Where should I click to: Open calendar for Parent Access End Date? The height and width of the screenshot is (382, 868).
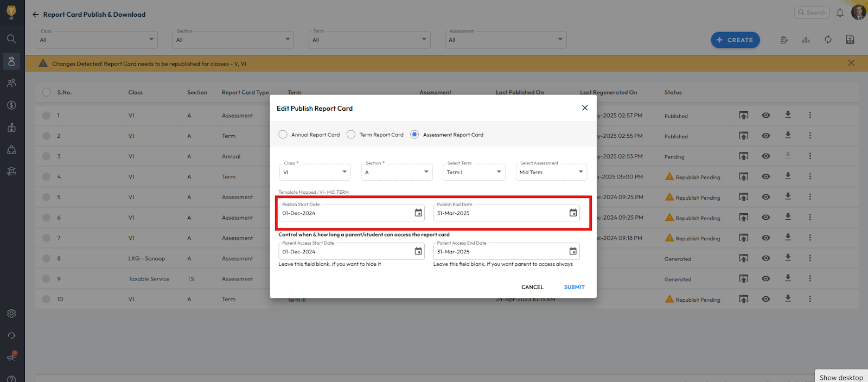(573, 251)
